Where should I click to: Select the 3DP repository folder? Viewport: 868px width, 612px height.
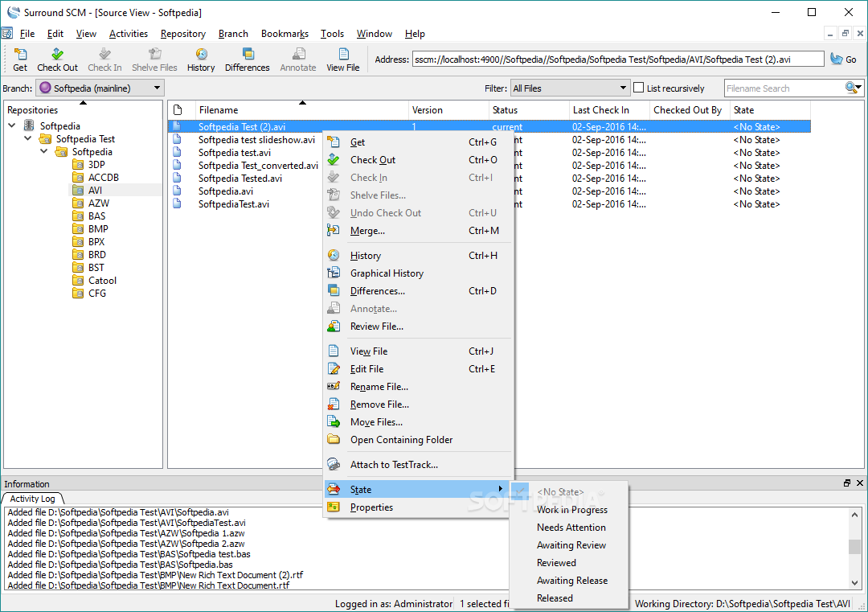tap(96, 165)
